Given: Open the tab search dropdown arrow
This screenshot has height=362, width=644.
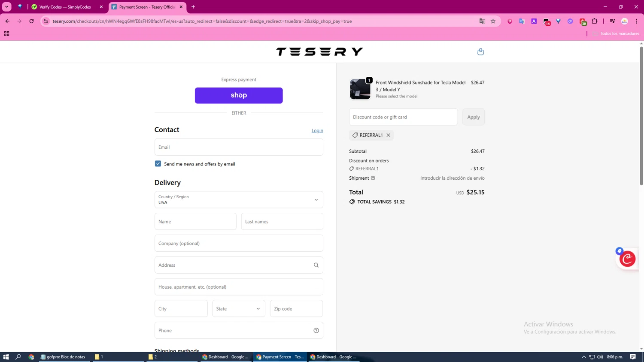Looking at the screenshot, I should click(x=7, y=7).
